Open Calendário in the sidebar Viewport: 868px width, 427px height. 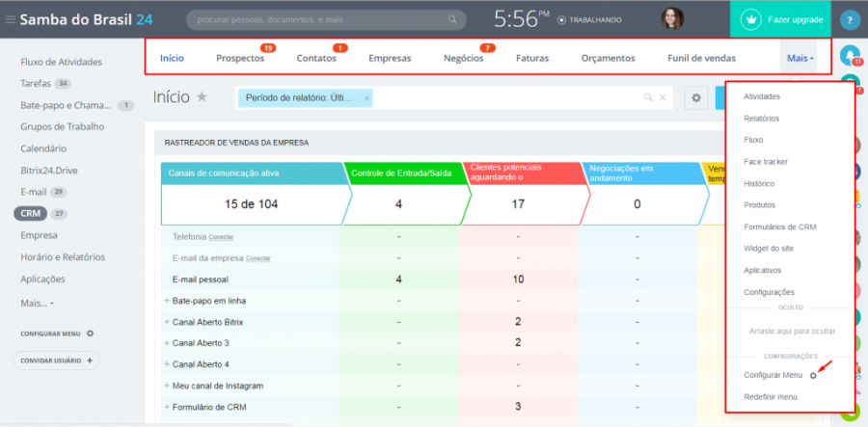[x=43, y=148]
